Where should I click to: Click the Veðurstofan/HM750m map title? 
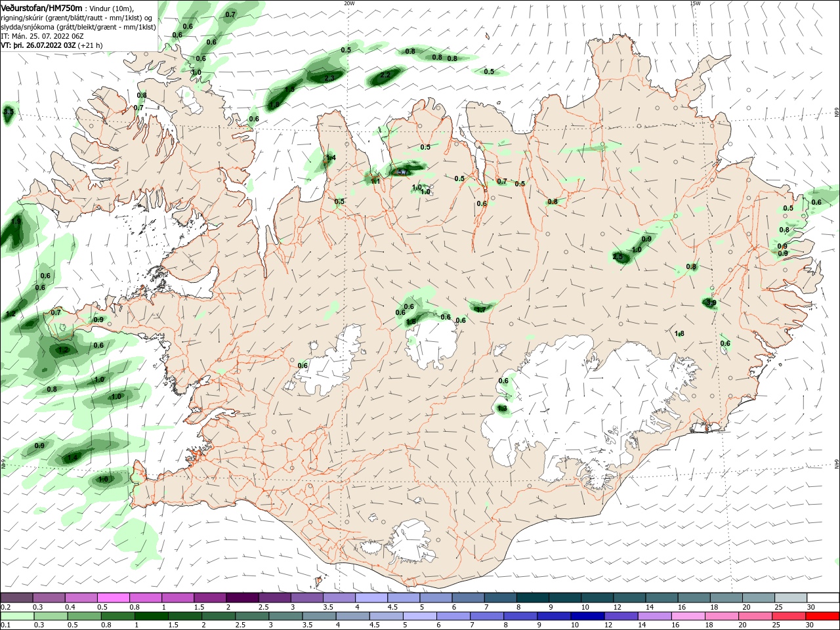(x=41, y=7)
